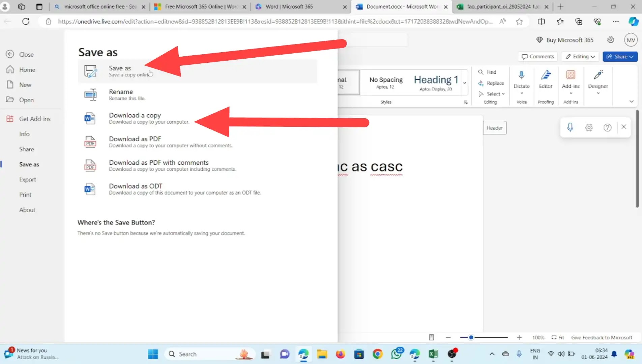Collapse the ribbon with the chevron

[x=631, y=101]
